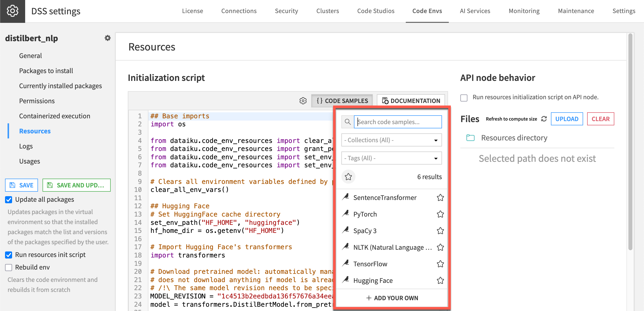Screen dimensions: 644x311
Task: Click the bird icon beside TensorFlow
Action: [346, 263]
